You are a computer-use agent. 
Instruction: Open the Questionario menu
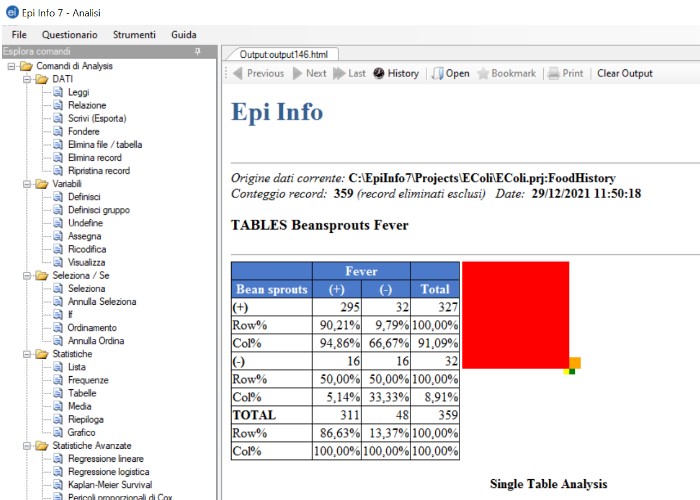click(69, 35)
